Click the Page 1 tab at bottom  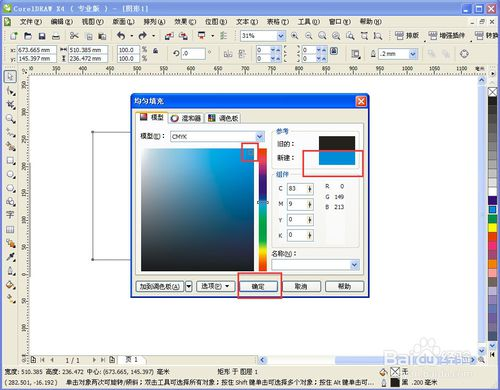pos(132,360)
